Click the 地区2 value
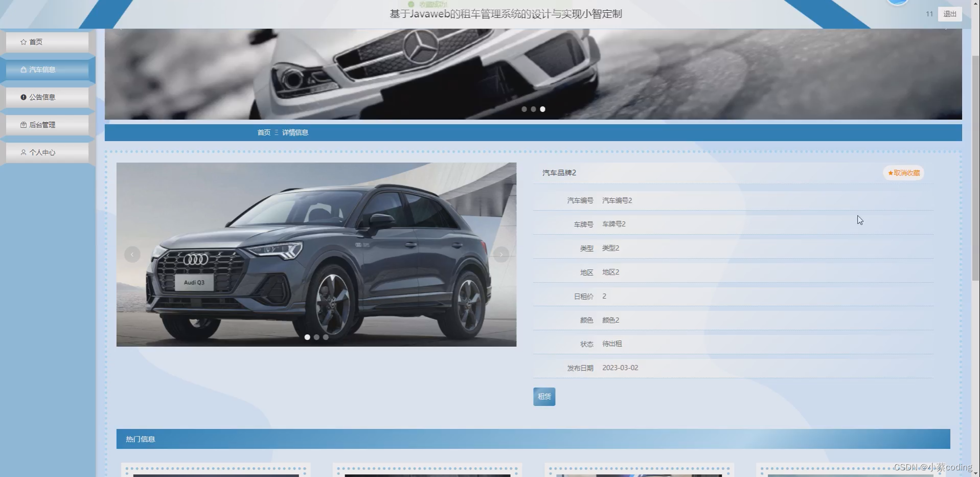This screenshot has width=980, height=477. [x=610, y=272]
